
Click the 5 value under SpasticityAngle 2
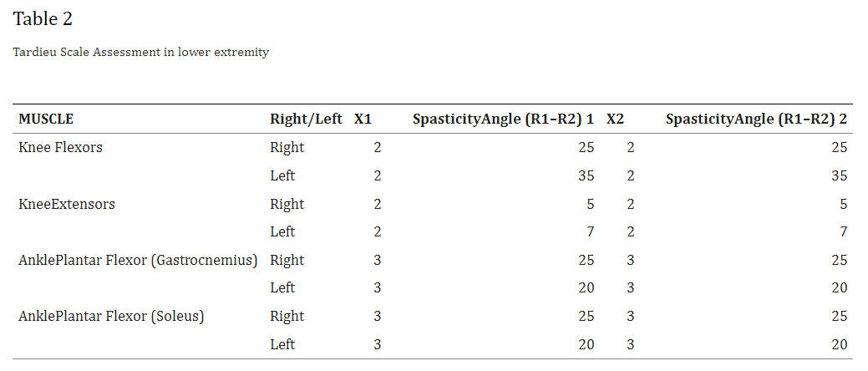[x=843, y=204]
